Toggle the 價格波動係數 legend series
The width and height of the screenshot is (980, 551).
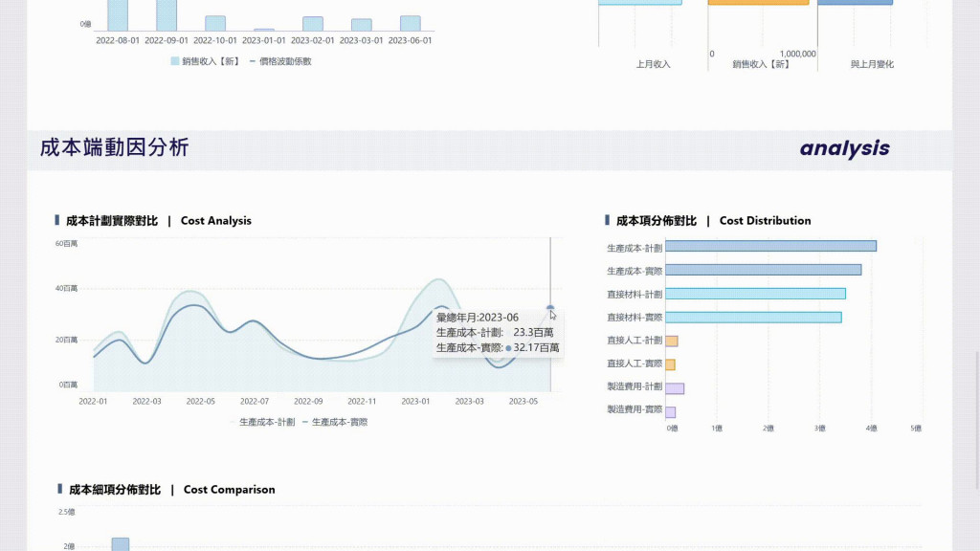coord(280,61)
